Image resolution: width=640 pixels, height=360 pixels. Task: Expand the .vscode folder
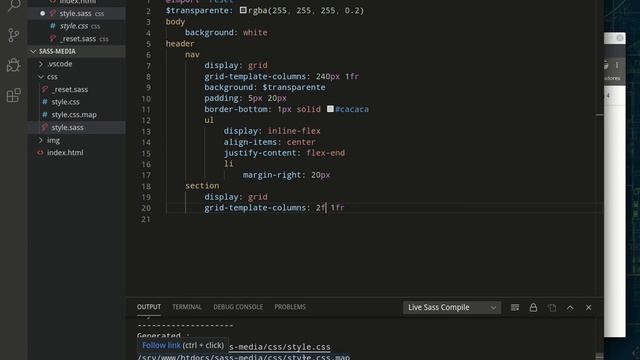[77, 64]
